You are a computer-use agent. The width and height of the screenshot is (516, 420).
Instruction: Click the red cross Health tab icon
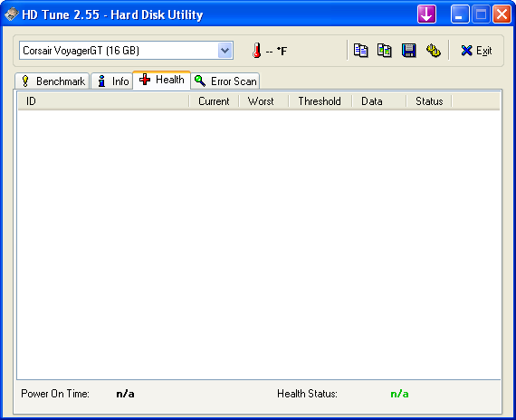[x=145, y=80]
